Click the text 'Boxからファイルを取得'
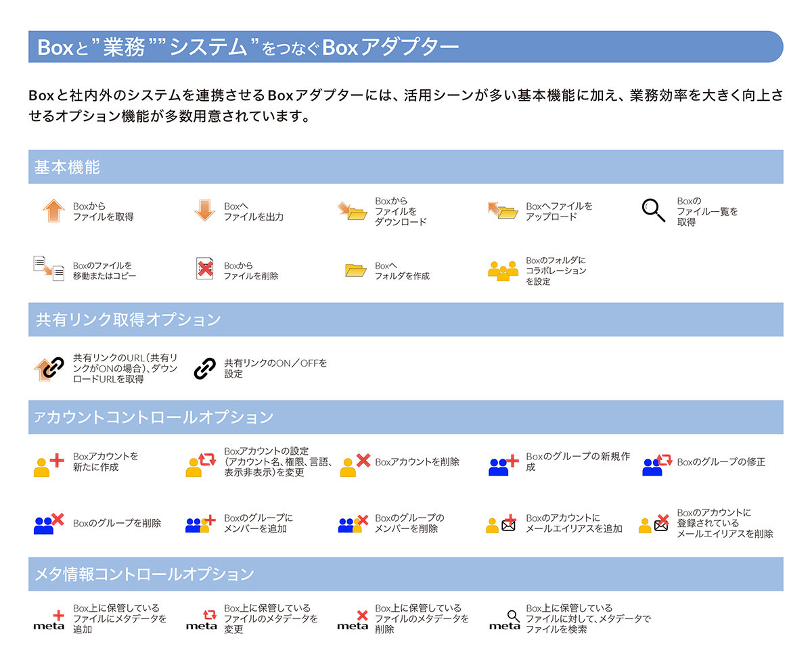This screenshot has height=659, width=812. [103, 212]
